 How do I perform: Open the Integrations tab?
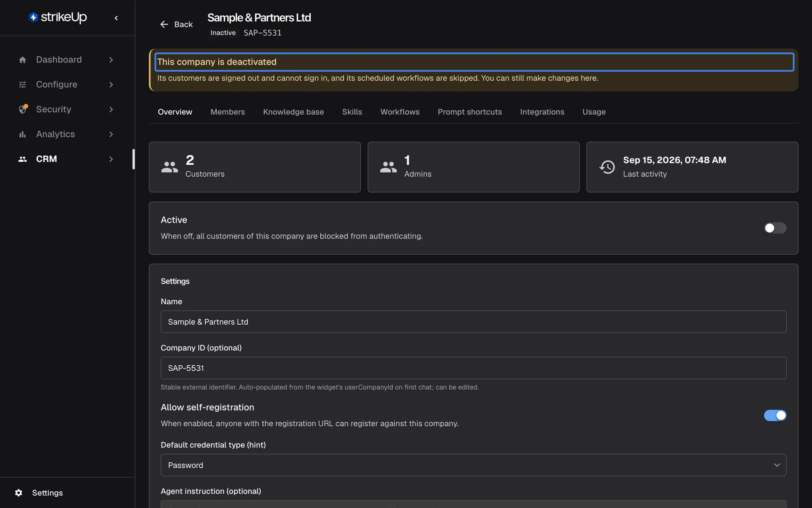(x=542, y=112)
